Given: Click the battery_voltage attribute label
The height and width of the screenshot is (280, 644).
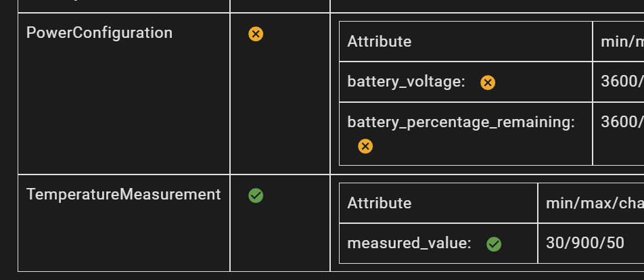Looking at the screenshot, I should click(x=406, y=82).
